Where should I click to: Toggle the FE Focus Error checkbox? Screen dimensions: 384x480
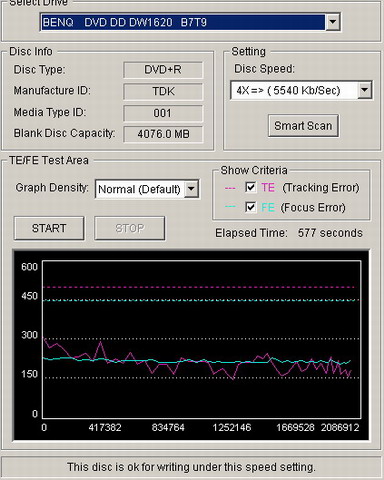click(251, 207)
